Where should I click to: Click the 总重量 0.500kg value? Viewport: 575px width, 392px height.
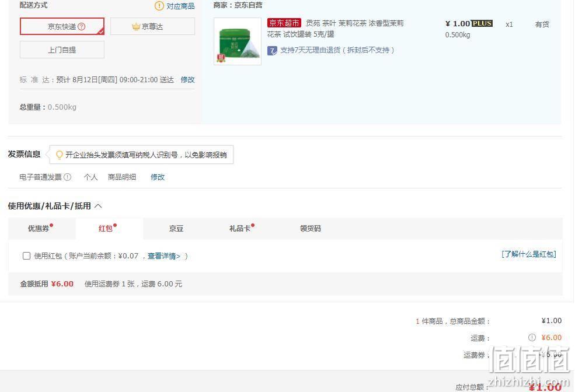62,107
